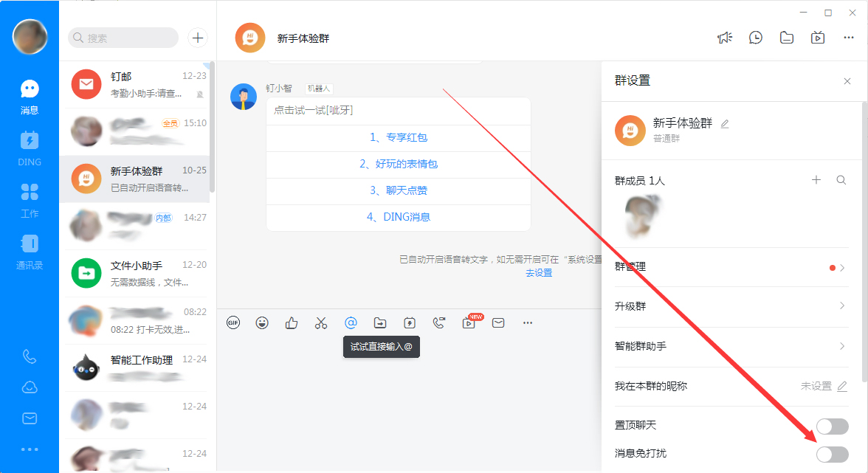868x473 pixels.
Task: Send a file using the folder icon
Action: [x=380, y=322]
